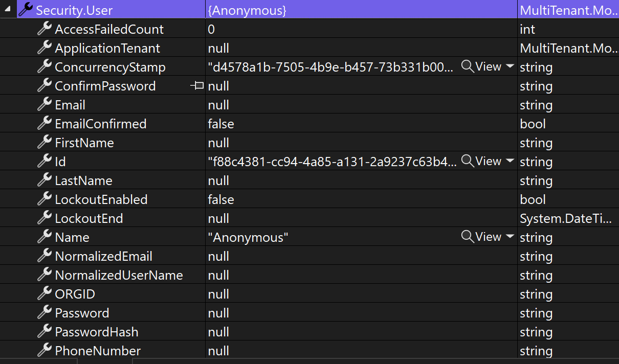Viewport: 619px width, 364px height.
Task: Select the Email property name
Action: coord(70,105)
